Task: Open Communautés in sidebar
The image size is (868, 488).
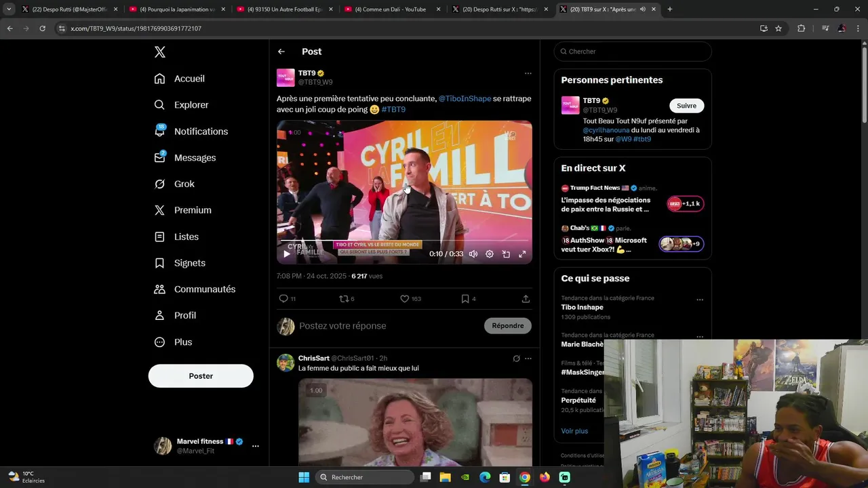Action: point(195,289)
